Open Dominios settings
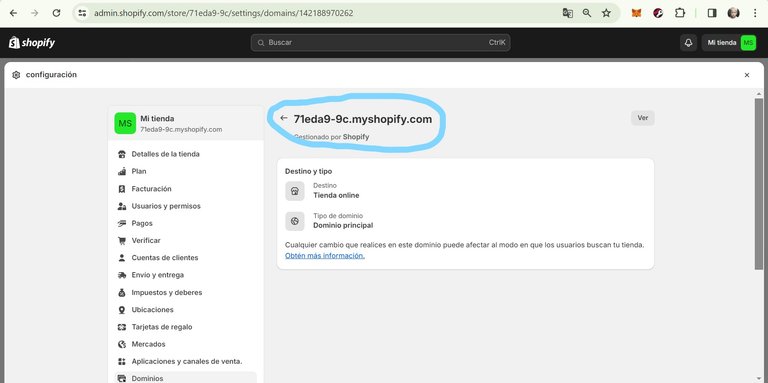The height and width of the screenshot is (383, 768). [x=186, y=378]
